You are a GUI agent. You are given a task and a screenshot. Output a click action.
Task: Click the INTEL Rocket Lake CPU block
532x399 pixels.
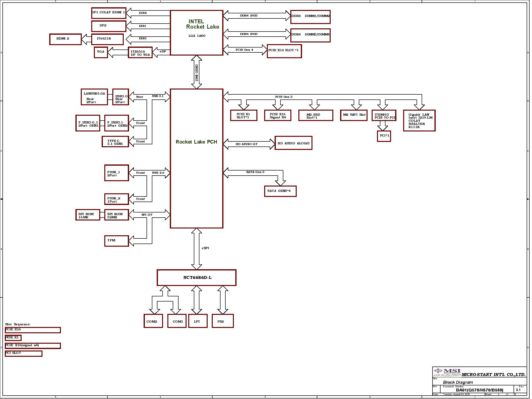click(196, 33)
